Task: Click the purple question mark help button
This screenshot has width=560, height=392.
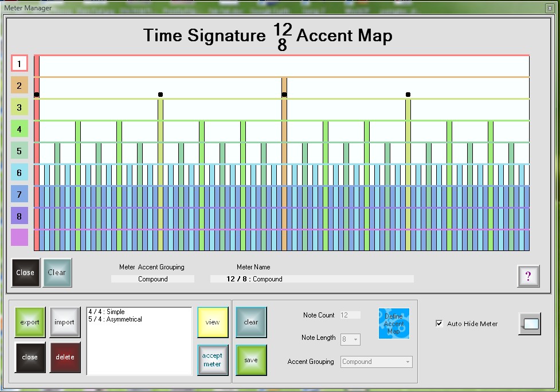Action: [528, 276]
